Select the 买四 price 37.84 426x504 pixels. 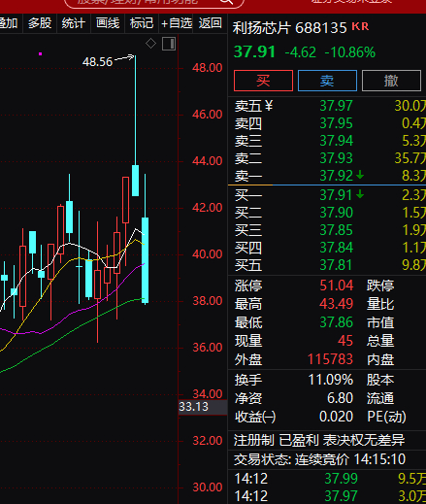coord(336,248)
